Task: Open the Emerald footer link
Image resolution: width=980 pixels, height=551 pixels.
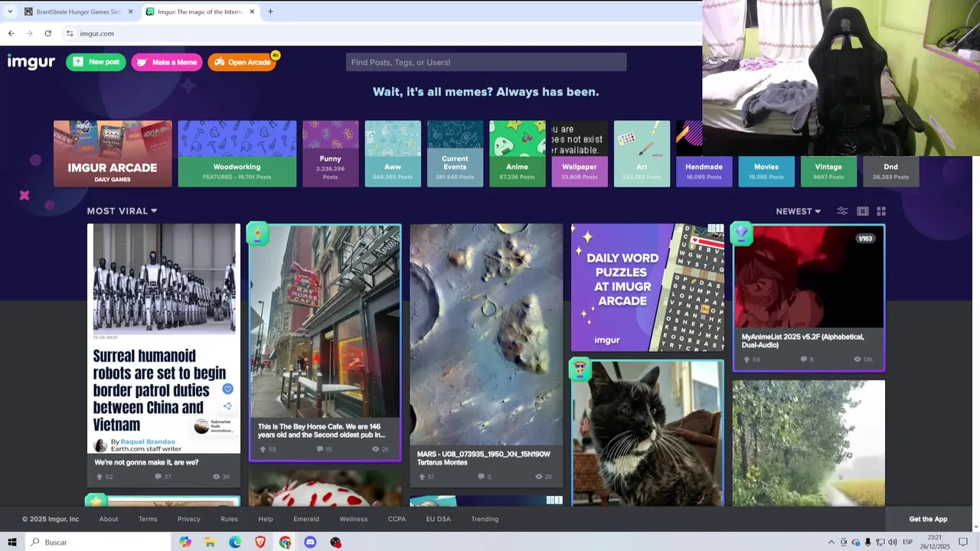Action: (x=306, y=519)
